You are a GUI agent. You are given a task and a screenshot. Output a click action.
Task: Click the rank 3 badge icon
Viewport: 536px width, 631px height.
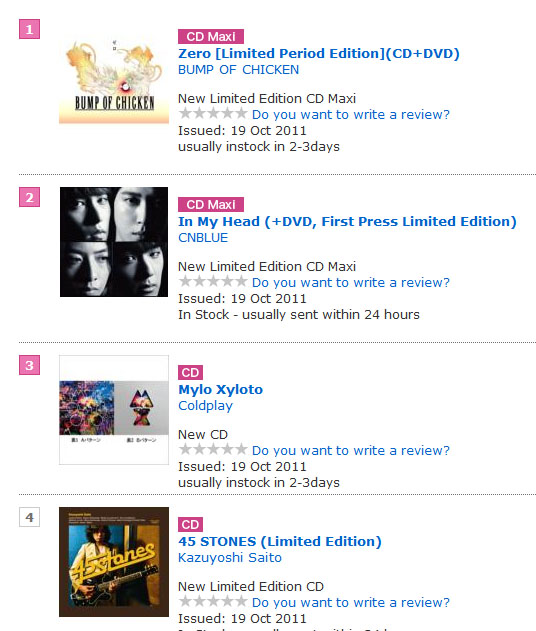click(29, 365)
